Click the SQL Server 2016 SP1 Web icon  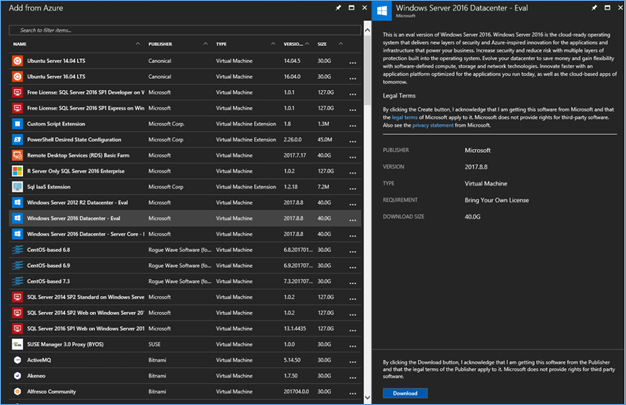click(x=17, y=328)
